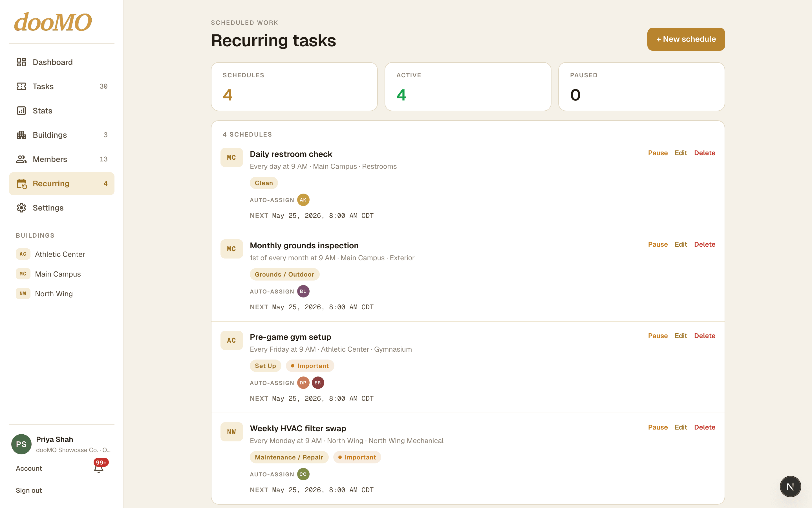Open Tasks in sidebar

pos(62,86)
